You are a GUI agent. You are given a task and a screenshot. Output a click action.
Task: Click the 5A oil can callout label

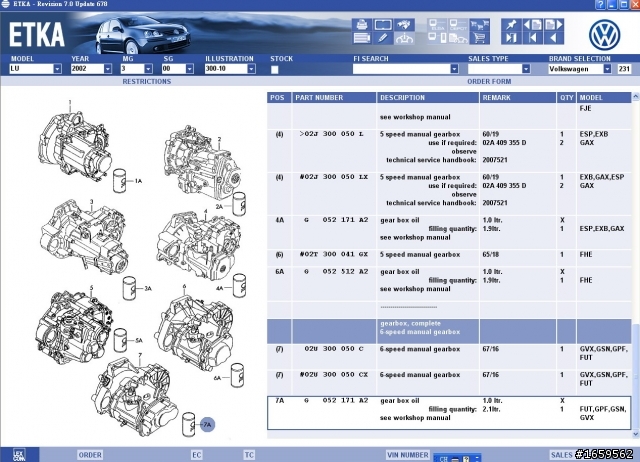(139, 340)
